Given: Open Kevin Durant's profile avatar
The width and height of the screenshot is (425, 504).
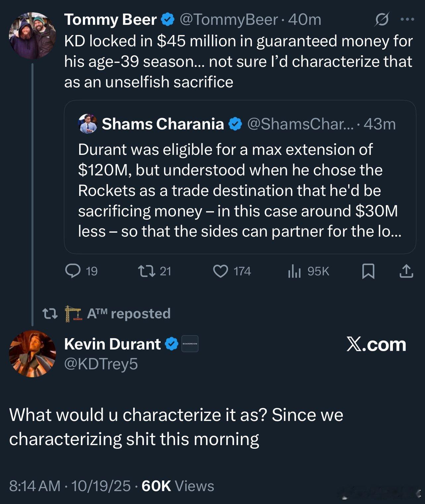Looking at the screenshot, I should click(32, 353).
